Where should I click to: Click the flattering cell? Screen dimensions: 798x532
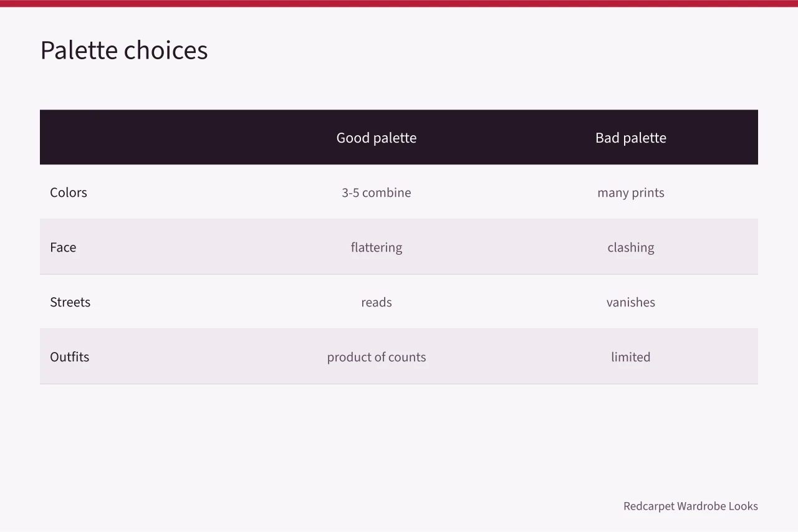tap(377, 247)
